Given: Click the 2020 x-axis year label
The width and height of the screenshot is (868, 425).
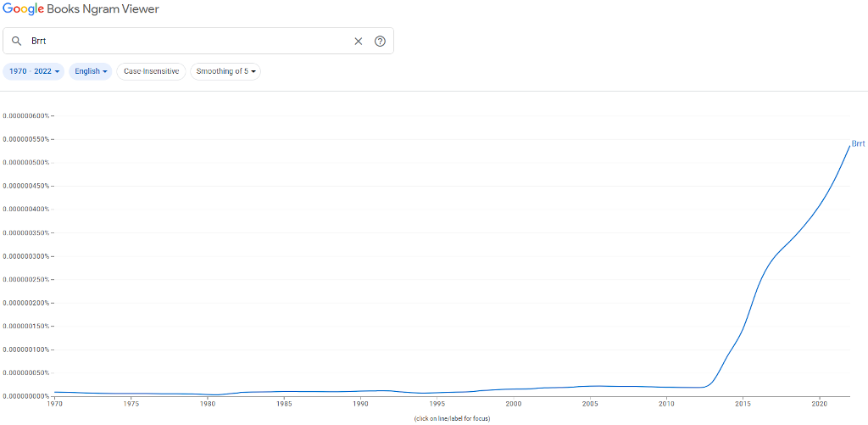Looking at the screenshot, I should click(819, 403).
